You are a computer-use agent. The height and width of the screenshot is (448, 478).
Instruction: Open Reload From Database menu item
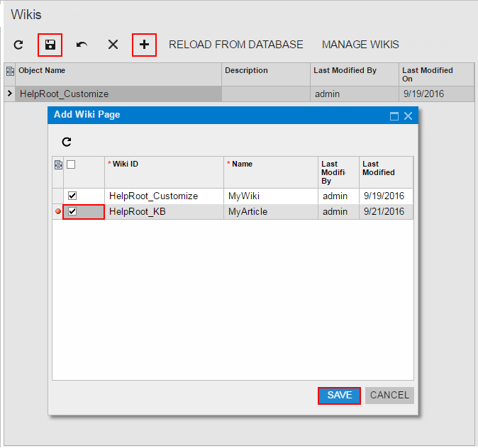pos(235,45)
